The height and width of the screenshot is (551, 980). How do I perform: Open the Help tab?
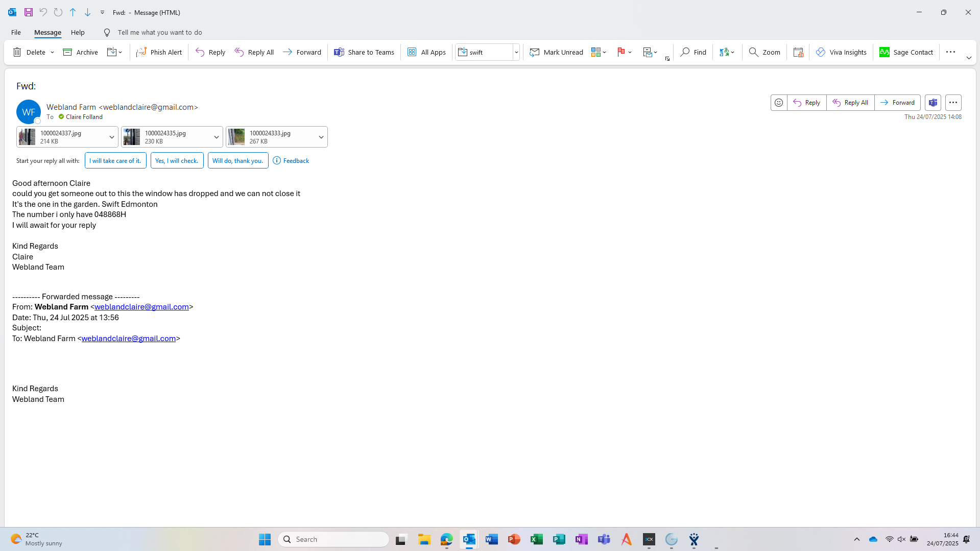(78, 32)
